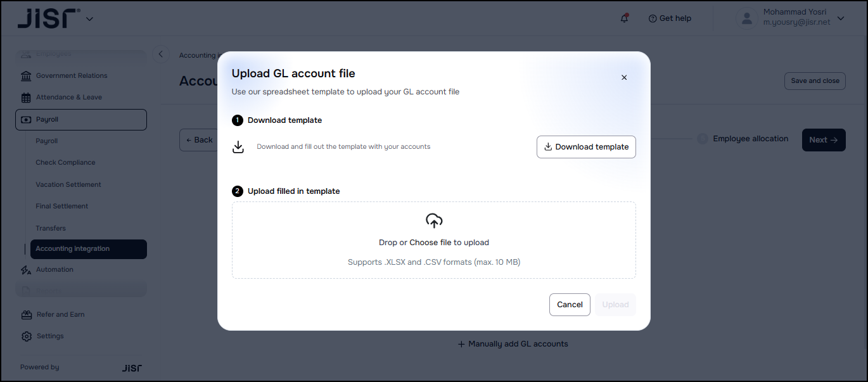Screen dimensions: 868x382
Task: Open Check Compliance in sidebar
Action: (x=65, y=162)
